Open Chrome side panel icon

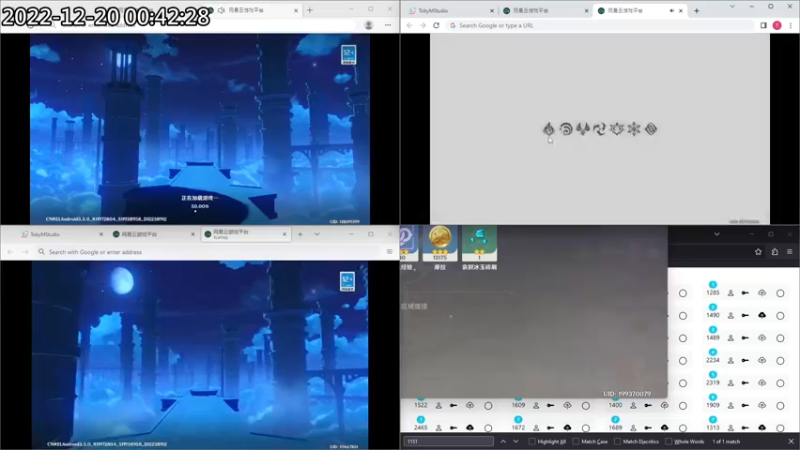tap(763, 25)
